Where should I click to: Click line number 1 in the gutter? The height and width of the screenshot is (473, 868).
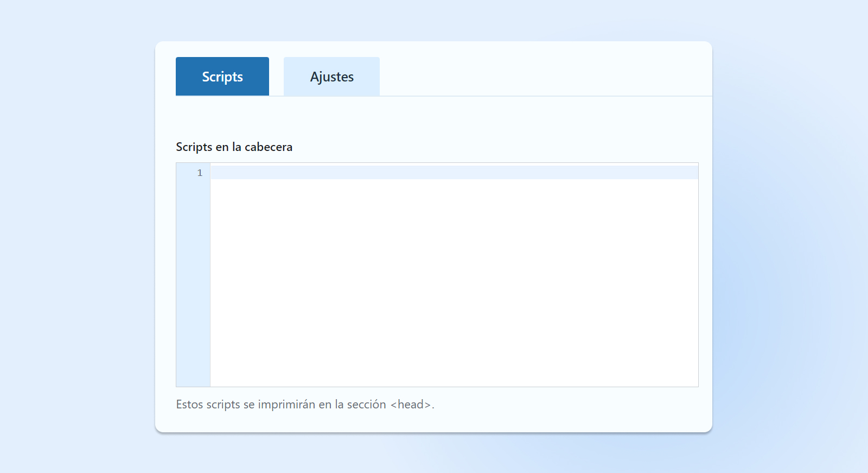point(200,173)
